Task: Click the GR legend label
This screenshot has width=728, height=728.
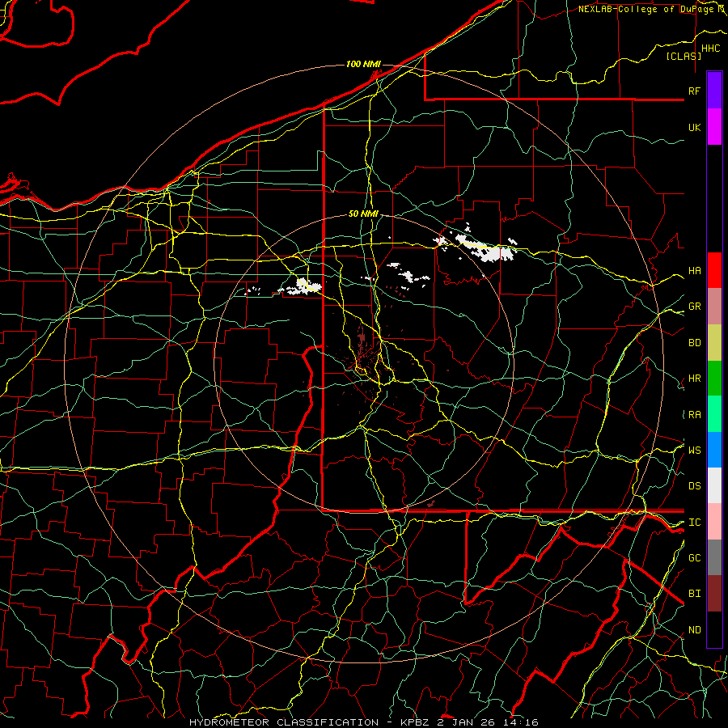Action: 694,307
